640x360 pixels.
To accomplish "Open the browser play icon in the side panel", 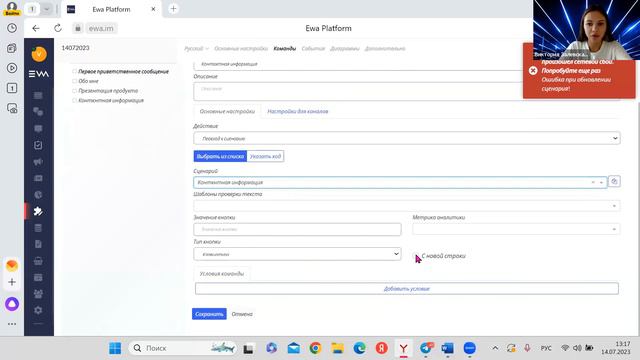I will pos(12,68).
